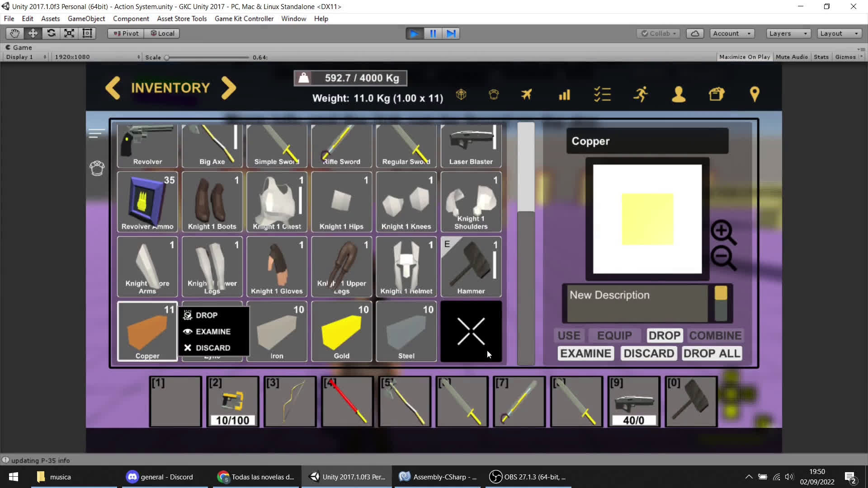Open the Layers dropdown

pyautogui.click(x=788, y=33)
